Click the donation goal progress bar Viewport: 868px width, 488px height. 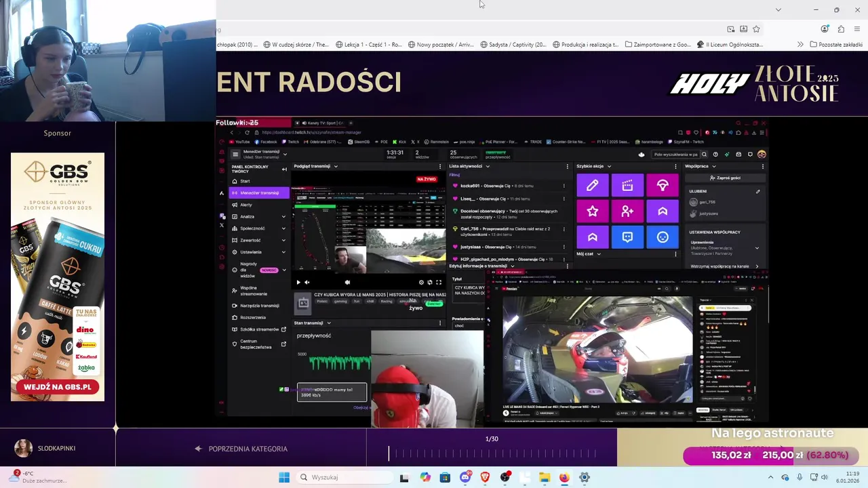point(771,455)
